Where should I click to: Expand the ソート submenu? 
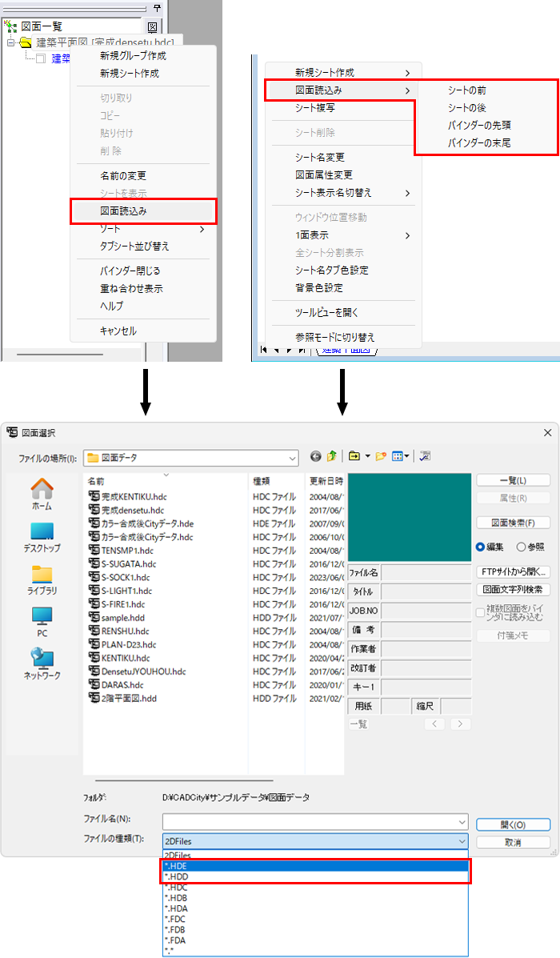[202, 229]
